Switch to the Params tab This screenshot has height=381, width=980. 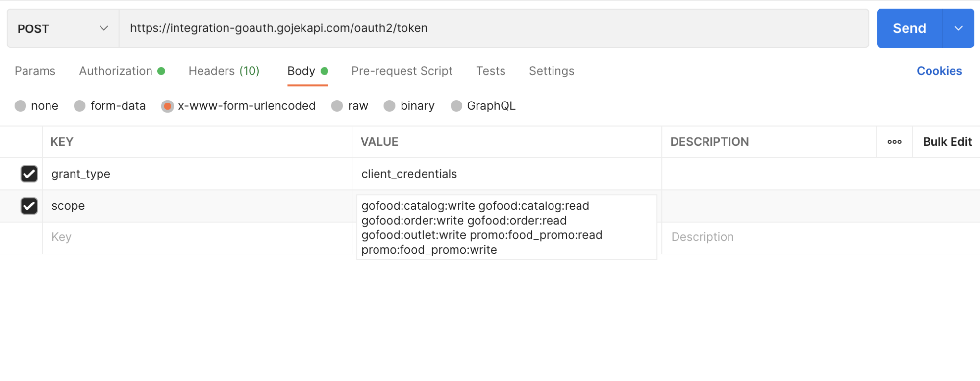point(35,71)
